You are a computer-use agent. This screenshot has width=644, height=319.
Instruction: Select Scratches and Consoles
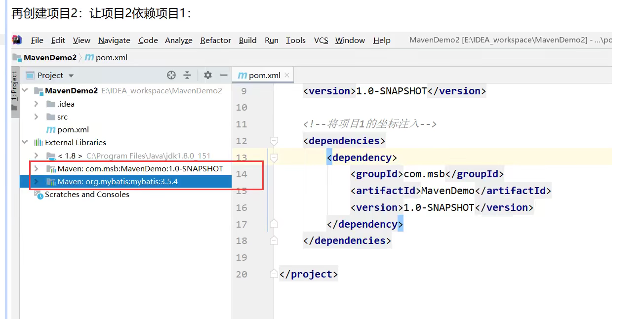(x=87, y=195)
